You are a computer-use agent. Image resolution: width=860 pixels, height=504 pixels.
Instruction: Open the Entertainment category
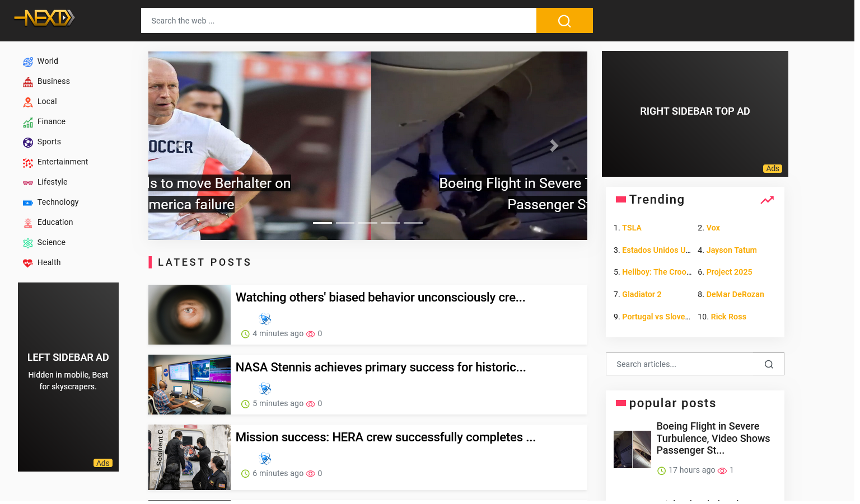[63, 162]
